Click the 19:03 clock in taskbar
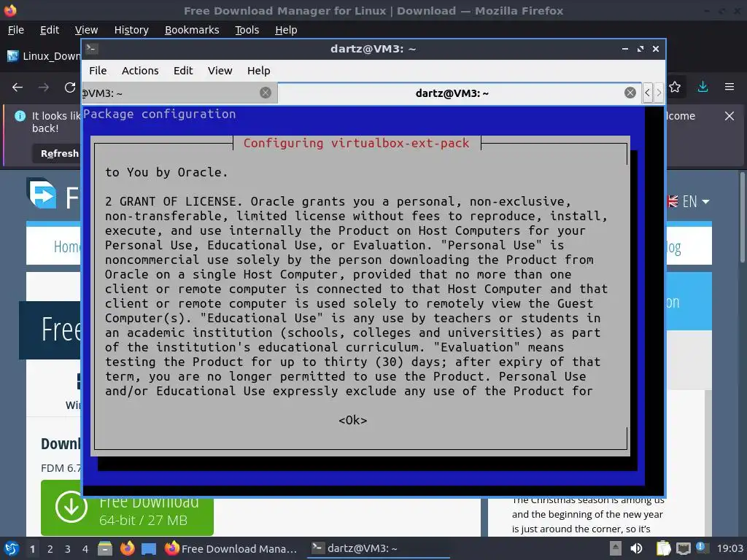This screenshot has height=560, width=747. [729, 548]
